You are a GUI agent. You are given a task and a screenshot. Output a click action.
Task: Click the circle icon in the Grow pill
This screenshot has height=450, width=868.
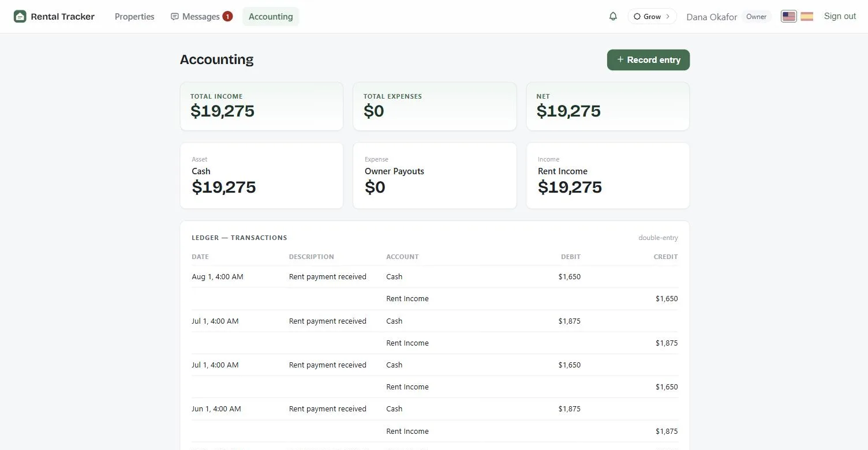(x=637, y=16)
